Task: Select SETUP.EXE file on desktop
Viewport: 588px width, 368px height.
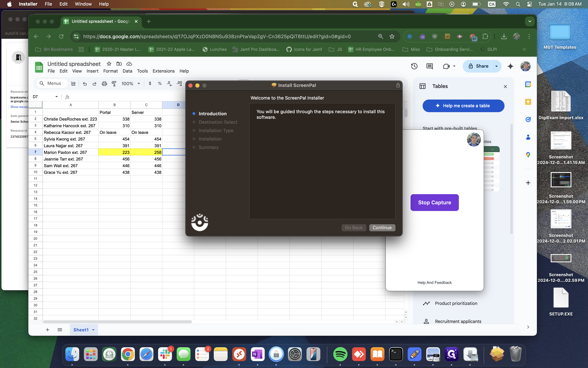Action: pos(561,302)
